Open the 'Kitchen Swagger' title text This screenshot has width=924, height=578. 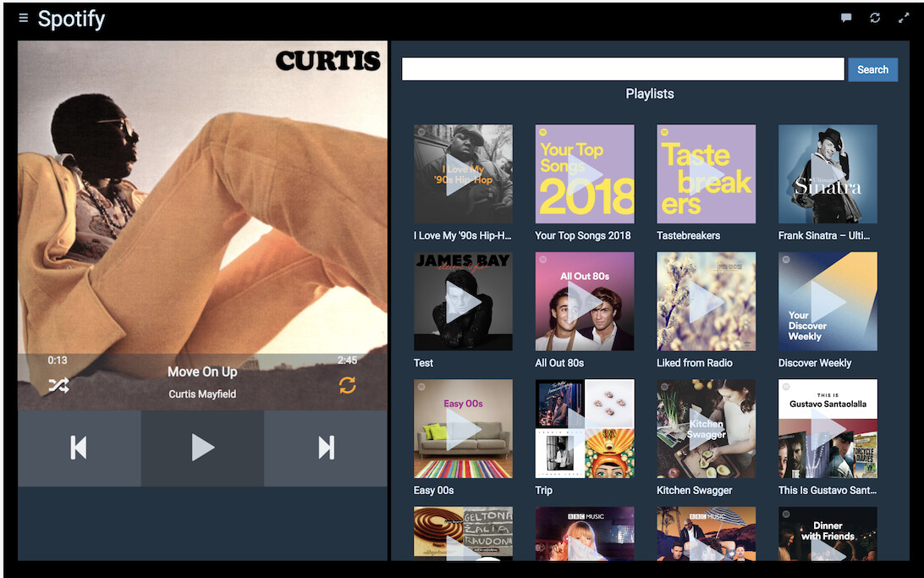[x=695, y=490]
